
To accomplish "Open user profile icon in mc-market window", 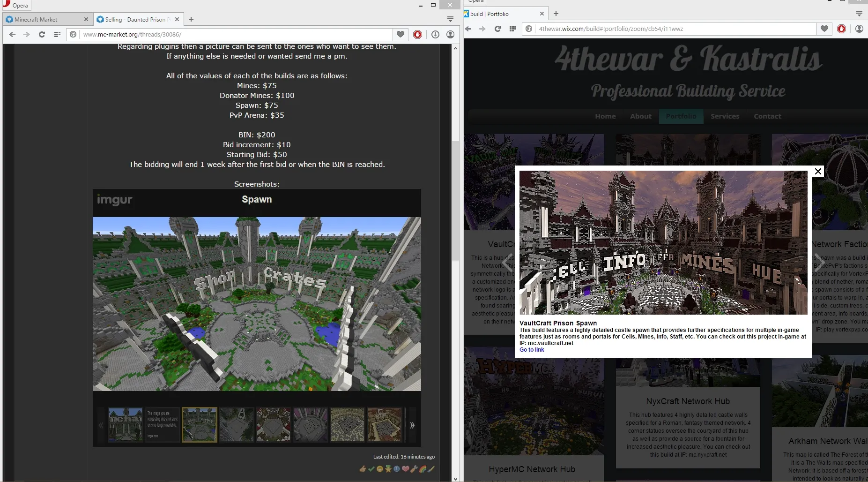I will pos(450,34).
